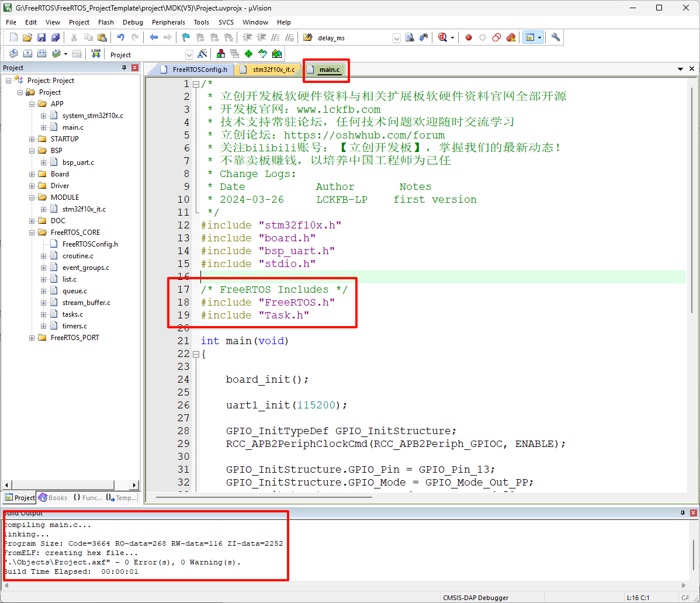The width and height of the screenshot is (700, 603).
Task: Select tasks.c in the project tree
Action: tap(72, 314)
